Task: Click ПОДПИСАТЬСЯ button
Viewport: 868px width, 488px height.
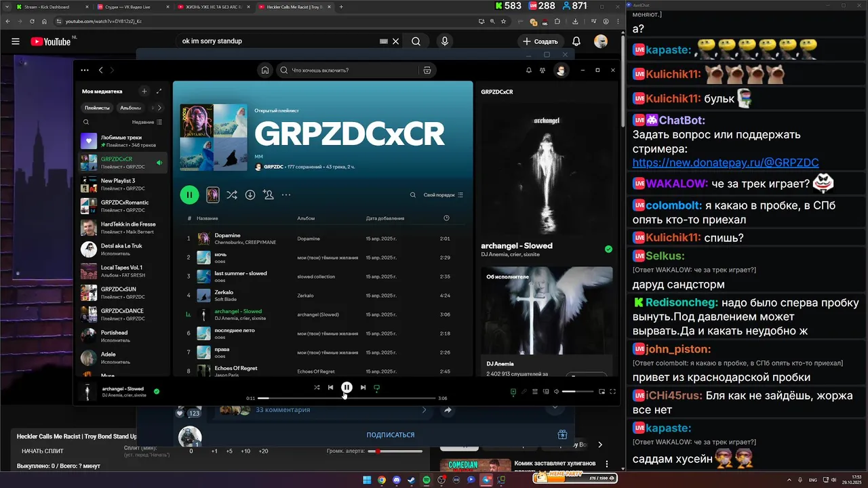Action: coord(391,435)
